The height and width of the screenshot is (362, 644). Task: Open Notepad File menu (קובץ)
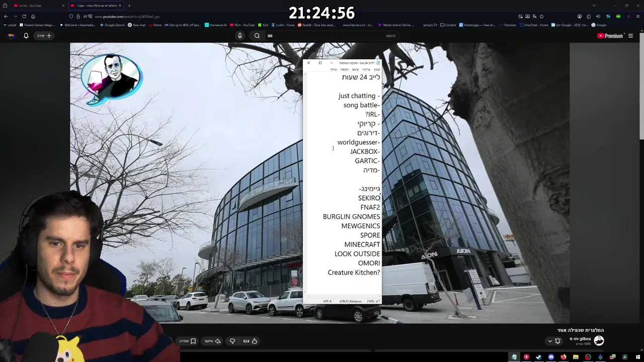[377, 69]
